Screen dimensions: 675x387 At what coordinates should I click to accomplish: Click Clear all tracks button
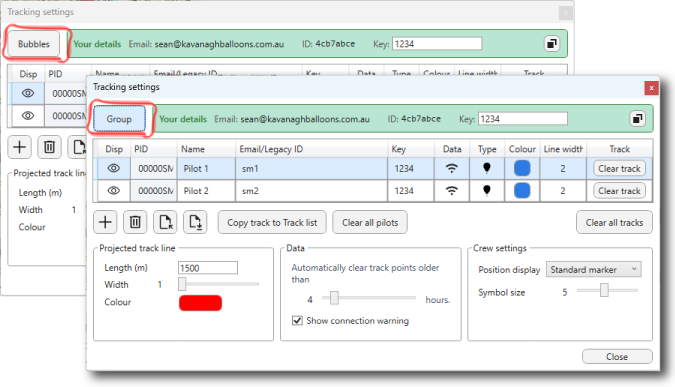[x=614, y=223]
